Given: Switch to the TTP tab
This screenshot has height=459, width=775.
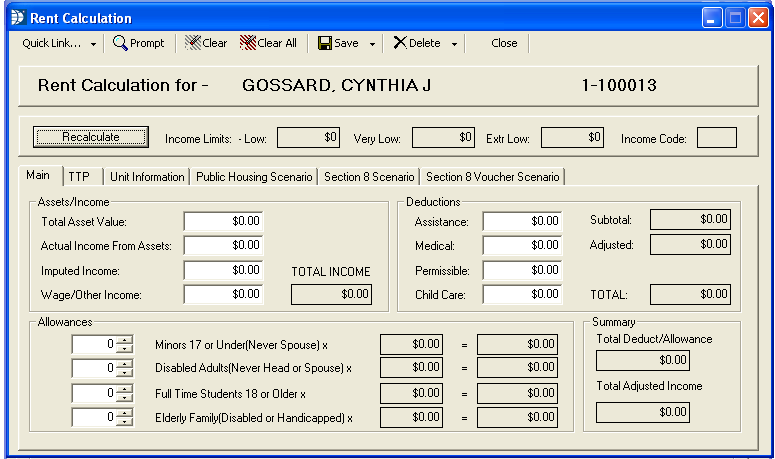Looking at the screenshot, I should point(78,177).
